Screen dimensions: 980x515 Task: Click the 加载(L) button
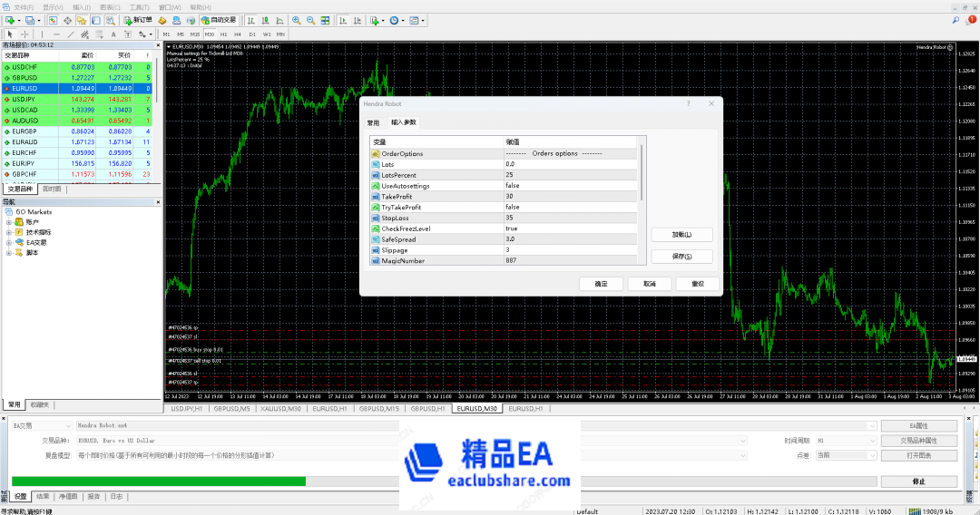point(681,235)
